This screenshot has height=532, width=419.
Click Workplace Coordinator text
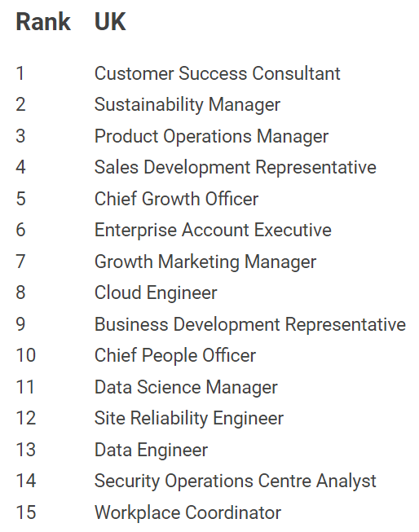[187, 512]
